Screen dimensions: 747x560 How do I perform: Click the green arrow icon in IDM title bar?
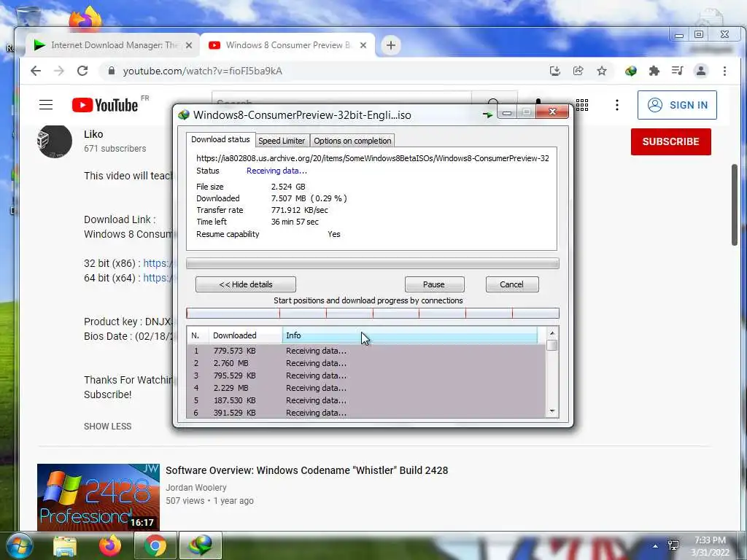[487, 114]
